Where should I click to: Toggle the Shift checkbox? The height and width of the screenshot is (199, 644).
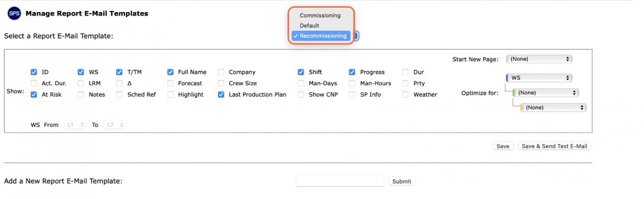point(301,72)
